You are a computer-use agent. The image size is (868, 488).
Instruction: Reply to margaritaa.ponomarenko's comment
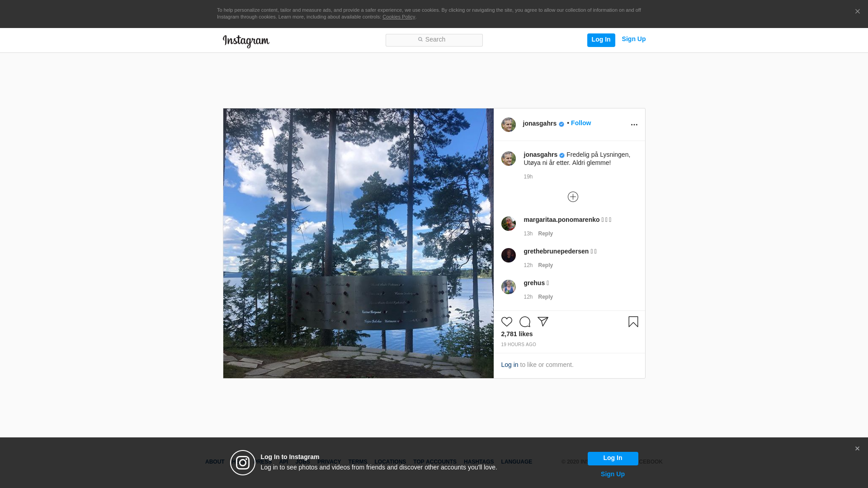tap(546, 234)
